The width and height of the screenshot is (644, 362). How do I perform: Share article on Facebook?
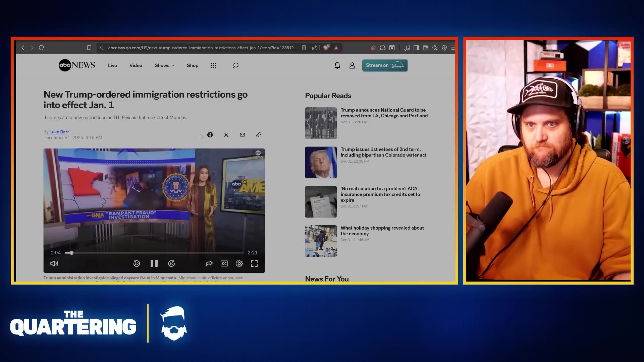(x=210, y=135)
